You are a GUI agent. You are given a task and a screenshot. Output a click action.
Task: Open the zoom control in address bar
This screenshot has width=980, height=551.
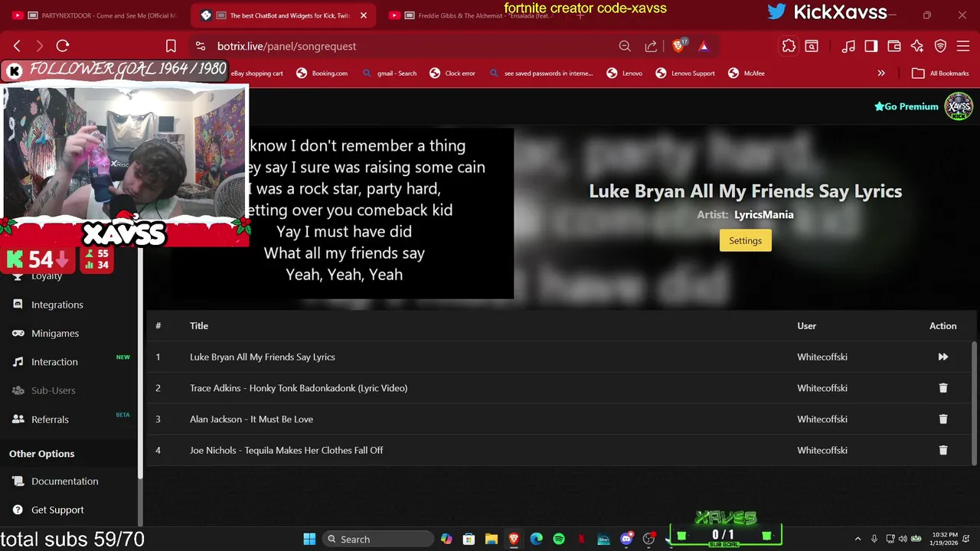click(625, 46)
